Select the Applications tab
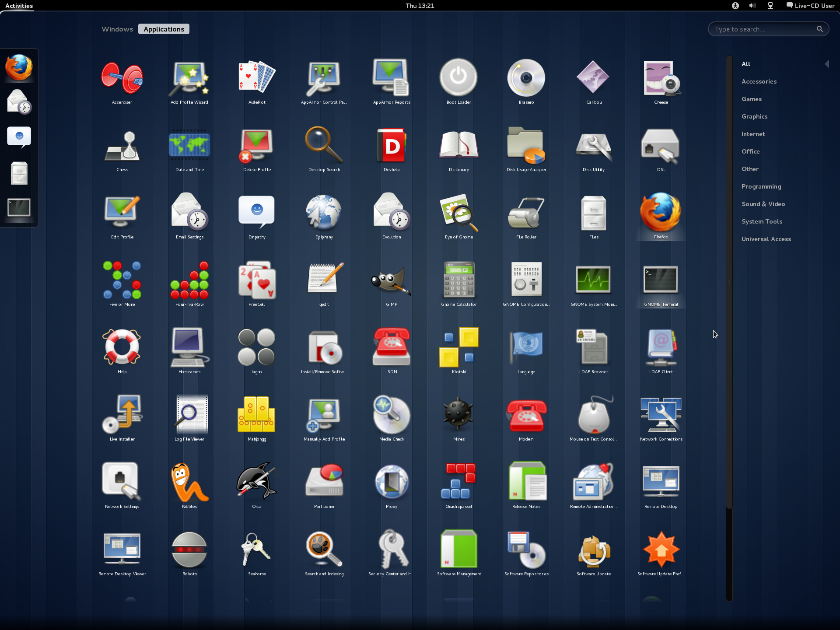 point(164,29)
